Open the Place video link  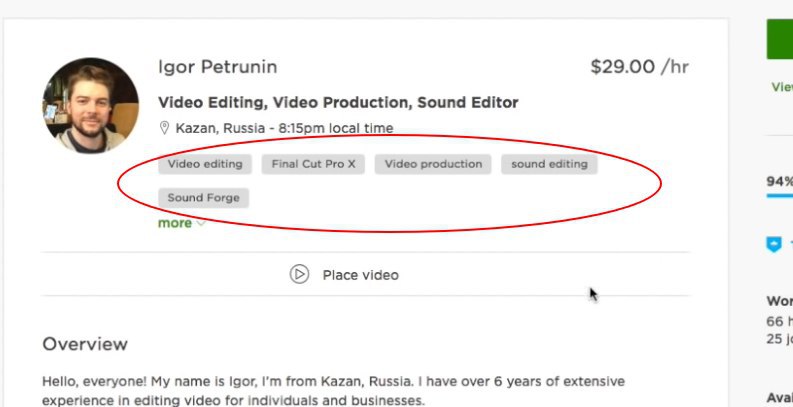pyautogui.click(x=361, y=275)
